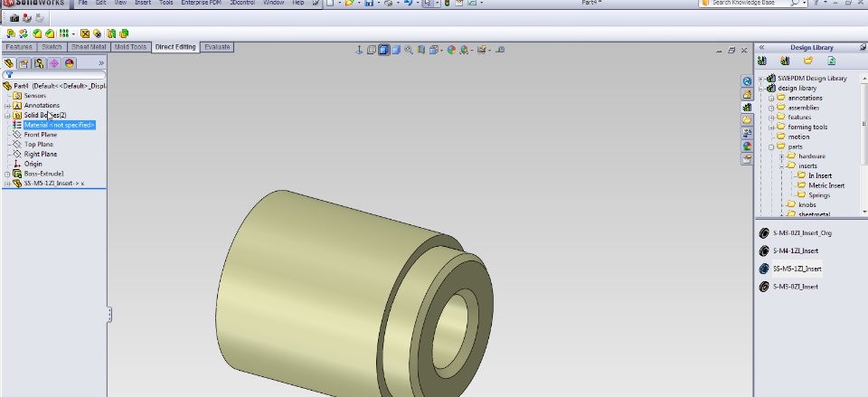Expand the Boss-Extrude1 feature node
Screen dimensions: 868x397
tap(7, 175)
